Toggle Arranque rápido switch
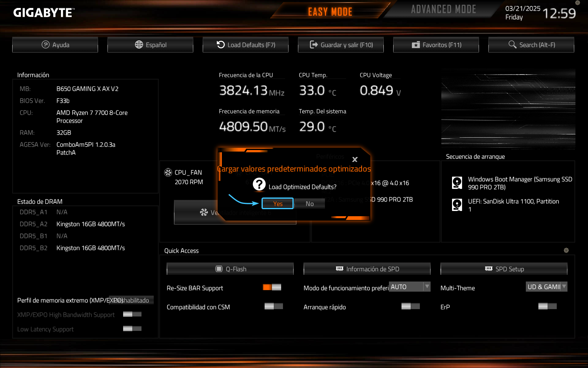Screen dimensions: 588x368 [x=411, y=306]
